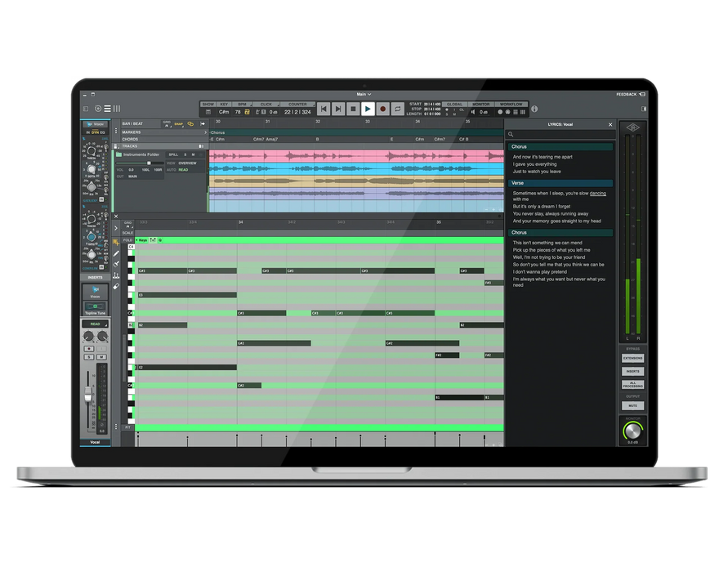Open the BPM dropdown header
This screenshot has height=572, width=728.
[x=243, y=105]
